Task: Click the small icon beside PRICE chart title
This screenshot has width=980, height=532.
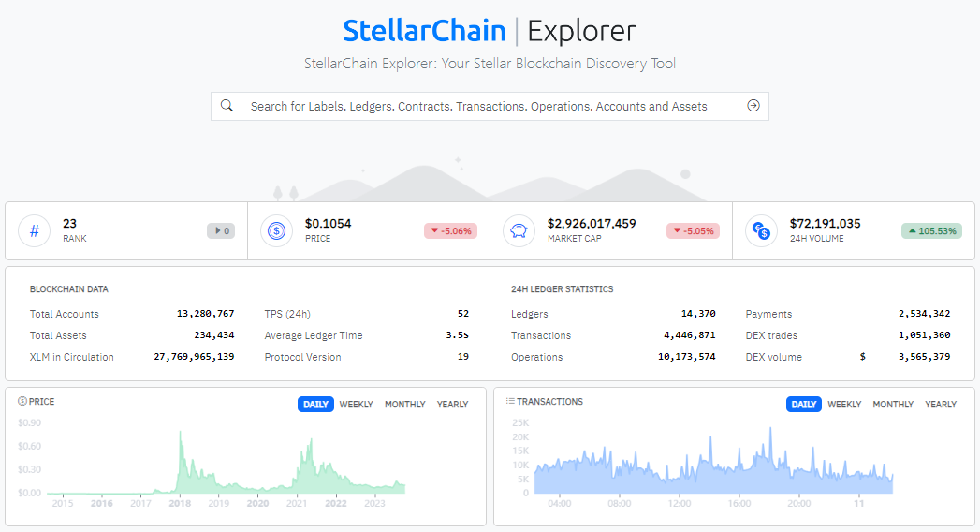Action: click(x=22, y=402)
